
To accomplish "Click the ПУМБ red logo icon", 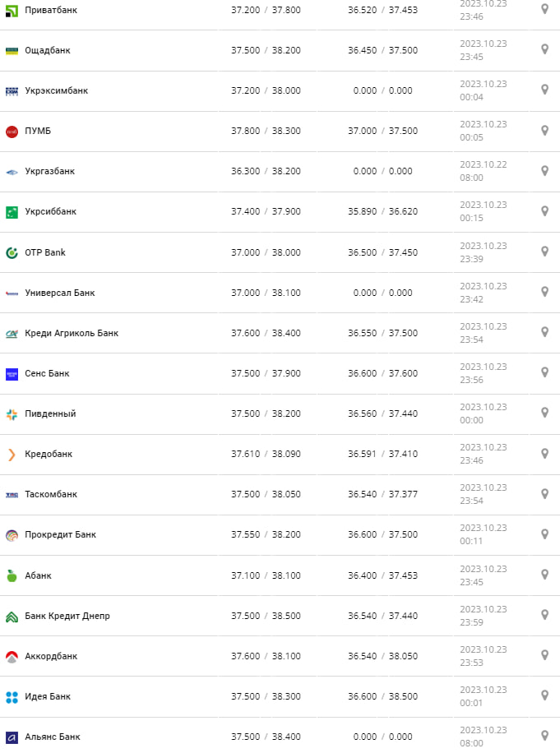I will (12, 131).
